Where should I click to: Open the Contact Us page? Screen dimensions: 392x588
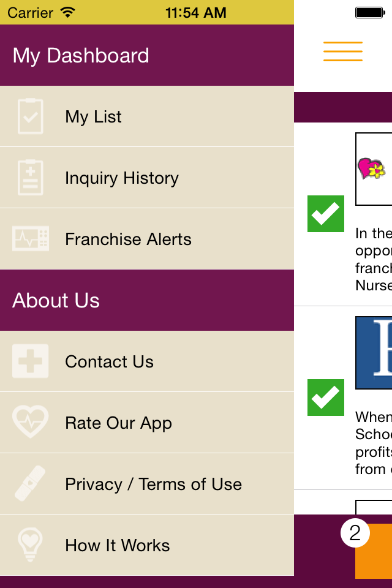pyautogui.click(x=109, y=361)
